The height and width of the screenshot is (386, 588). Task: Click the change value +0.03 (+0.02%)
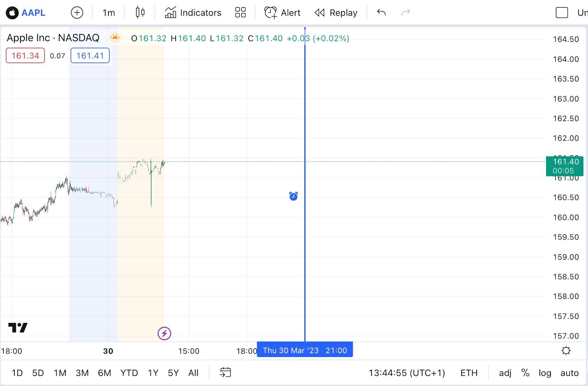(318, 38)
